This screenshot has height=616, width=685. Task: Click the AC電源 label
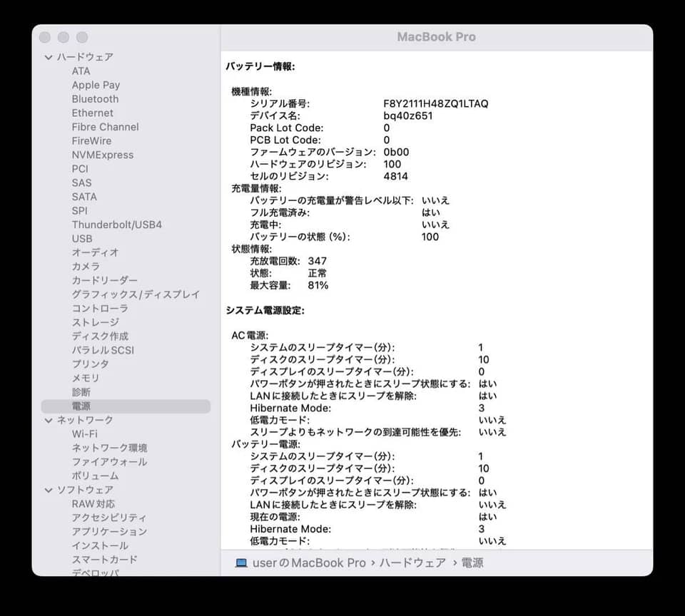click(250, 336)
